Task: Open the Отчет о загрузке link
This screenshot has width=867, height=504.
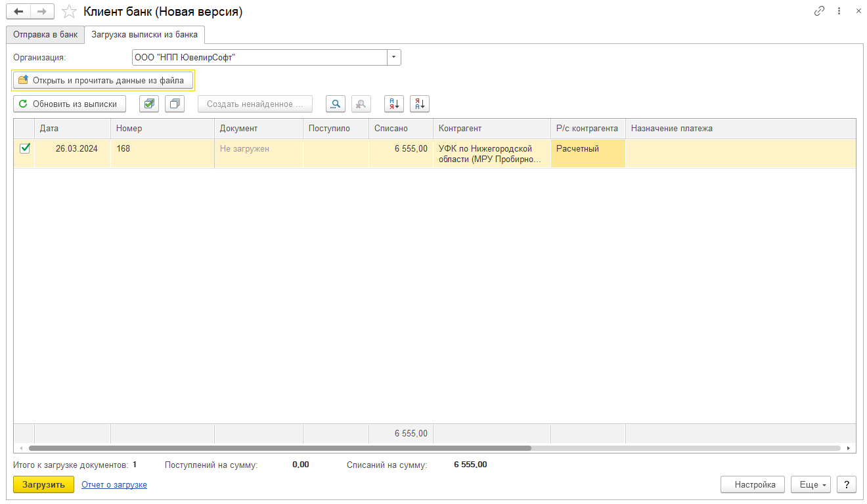Action: (x=114, y=484)
